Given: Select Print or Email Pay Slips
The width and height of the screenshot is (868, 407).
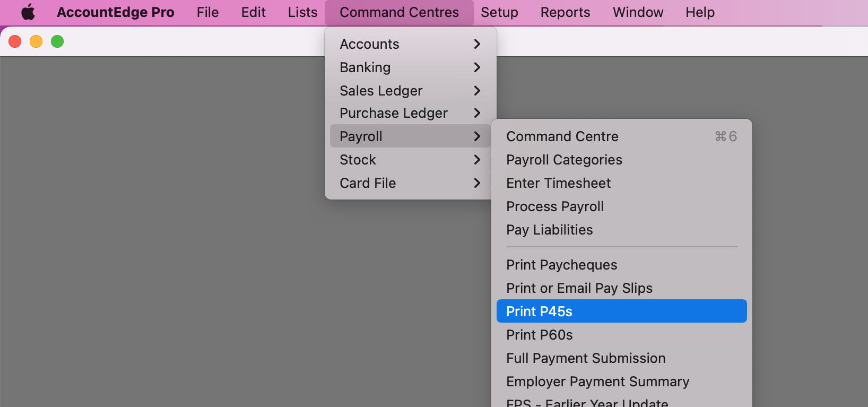Looking at the screenshot, I should (x=621, y=288).
